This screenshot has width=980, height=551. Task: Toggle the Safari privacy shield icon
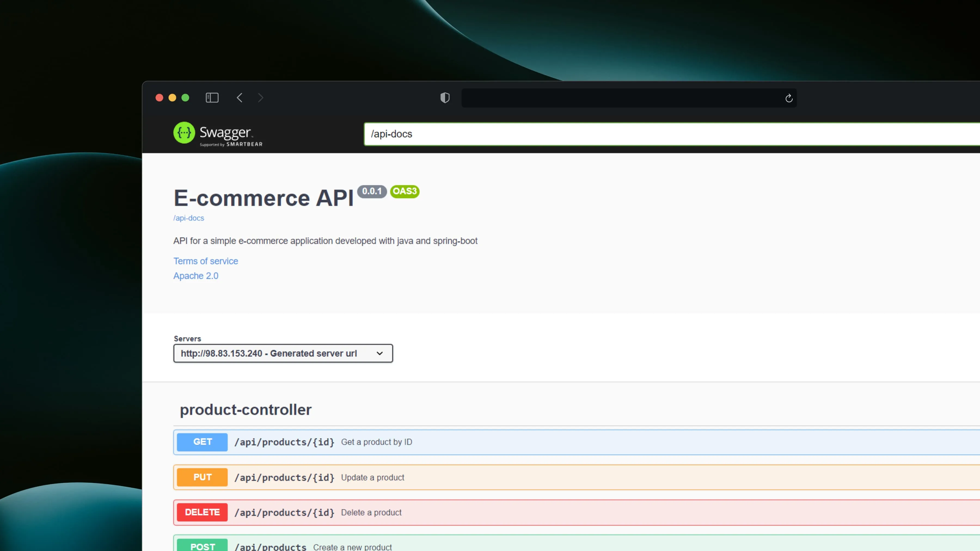tap(444, 98)
